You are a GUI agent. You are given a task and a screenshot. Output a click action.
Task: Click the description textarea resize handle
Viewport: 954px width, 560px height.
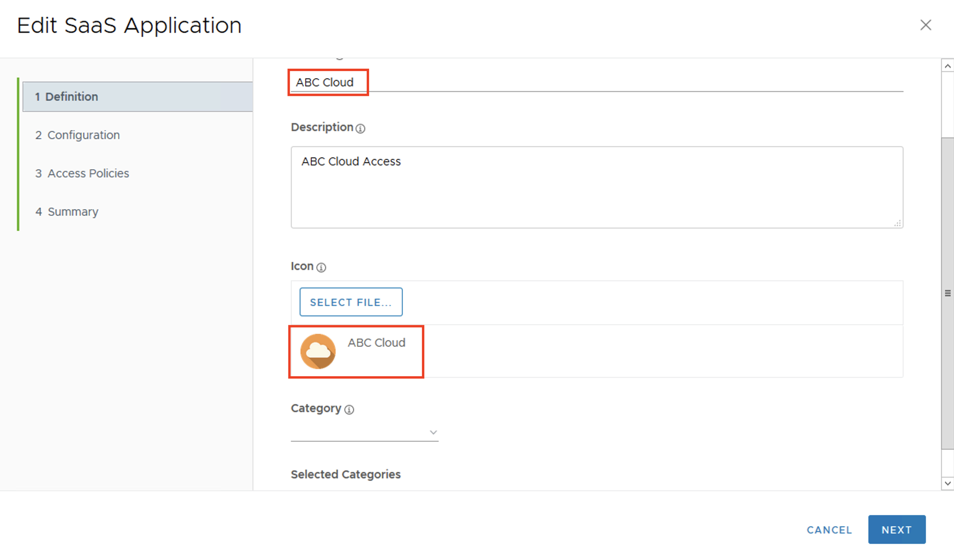[x=897, y=223]
